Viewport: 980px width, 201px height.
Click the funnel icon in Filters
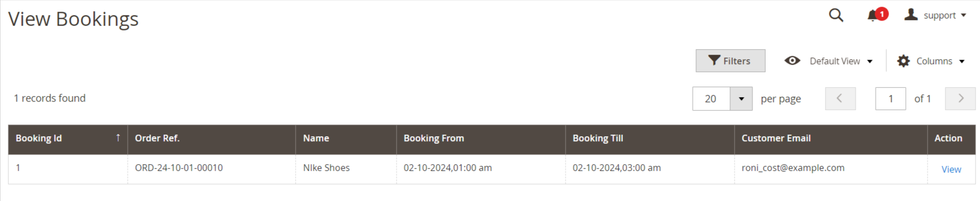[x=714, y=60]
